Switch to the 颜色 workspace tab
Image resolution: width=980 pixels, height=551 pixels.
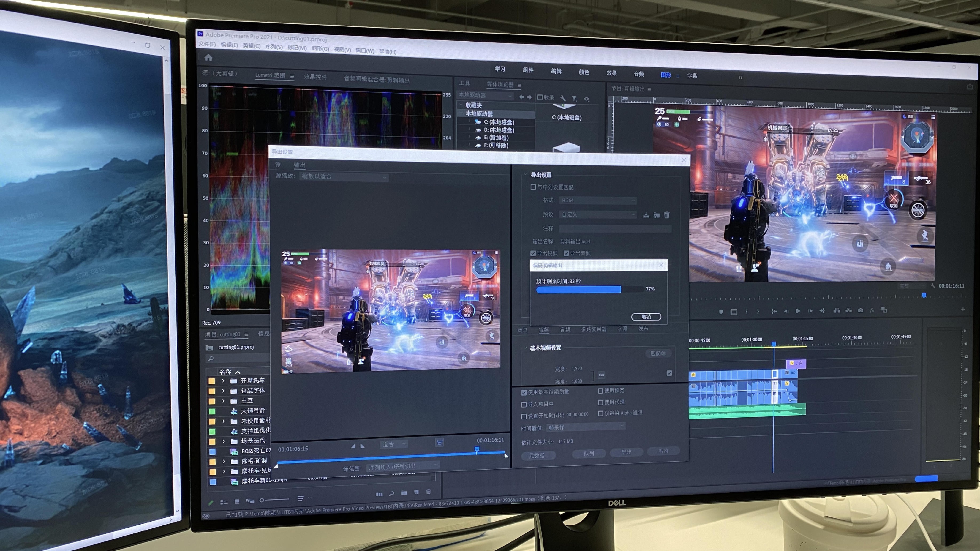(x=584, y=72)
